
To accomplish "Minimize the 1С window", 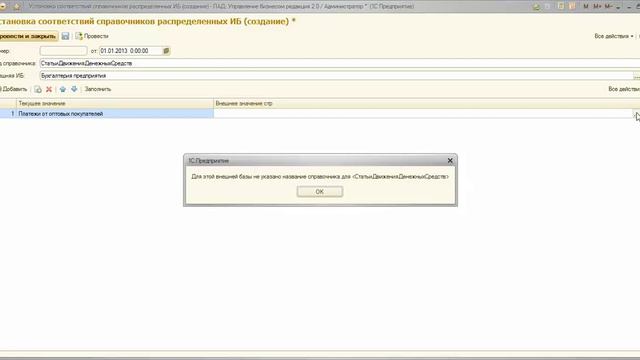I will coord(629,7).
